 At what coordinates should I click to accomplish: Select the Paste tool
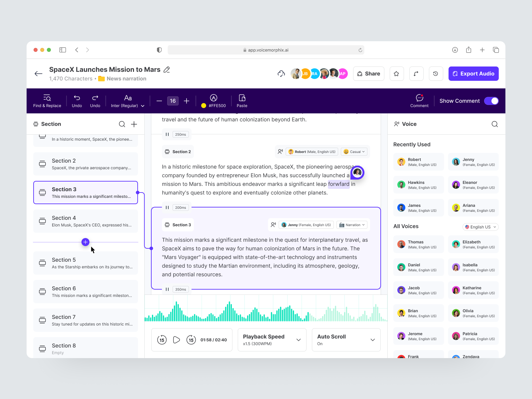(242, 101)
